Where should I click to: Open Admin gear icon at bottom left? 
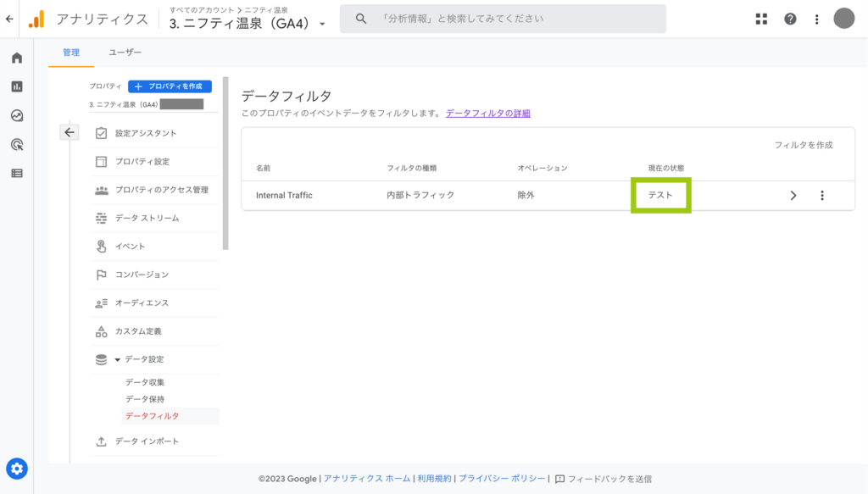(x=17, y=469)
